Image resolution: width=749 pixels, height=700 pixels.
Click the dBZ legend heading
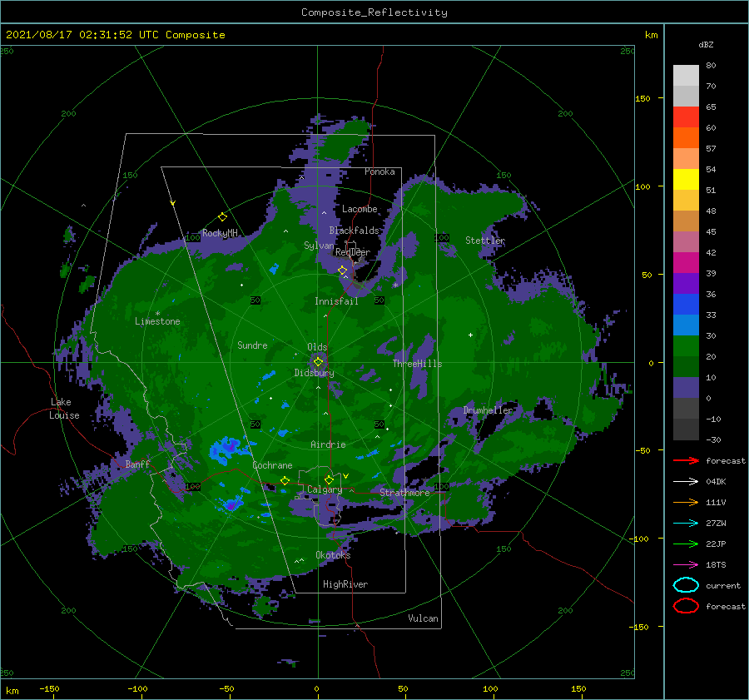click(x=706, y=44)
